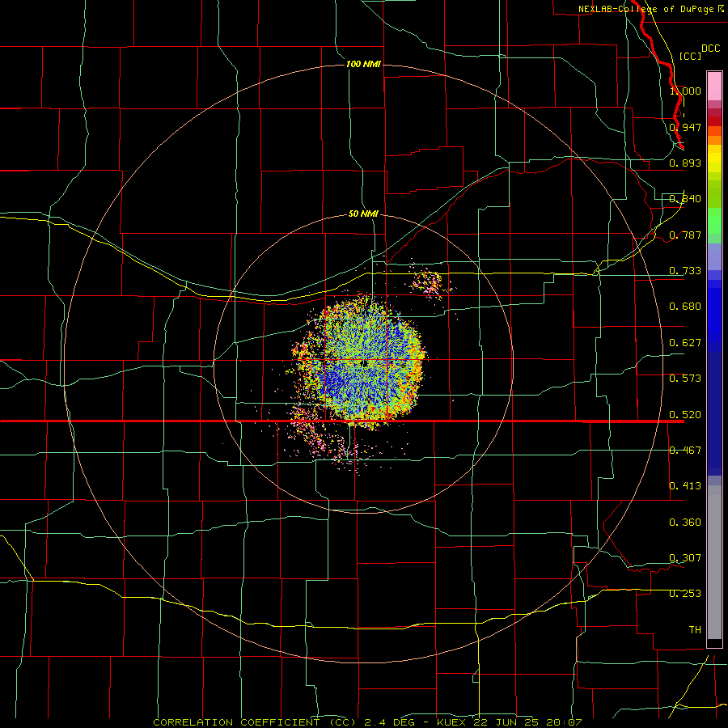The image size is (728, 728).
Task: Pick the pink swatch at the color bar top
Action: click(714, 87)
